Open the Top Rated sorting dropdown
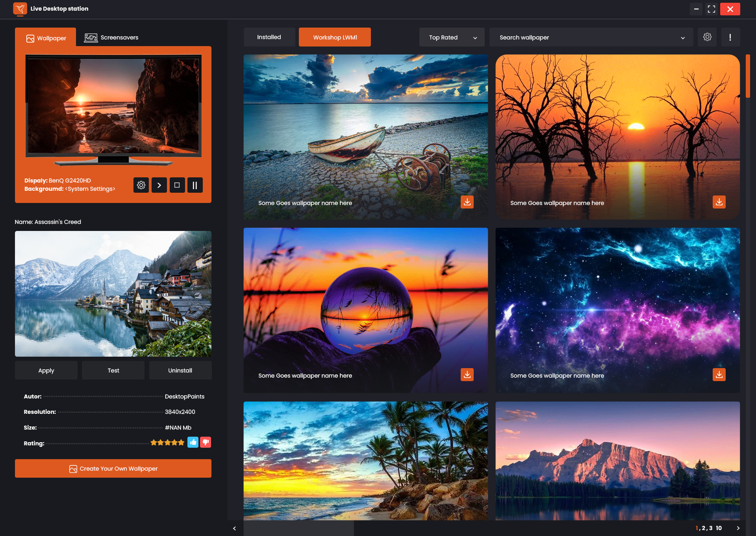The image size is (756, 536). (452, 37)
